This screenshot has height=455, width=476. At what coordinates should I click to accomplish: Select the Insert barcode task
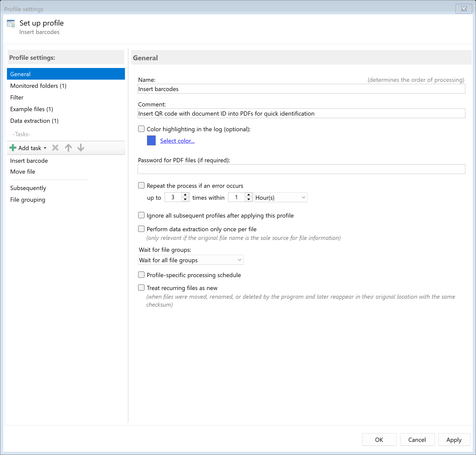(29, 161)
